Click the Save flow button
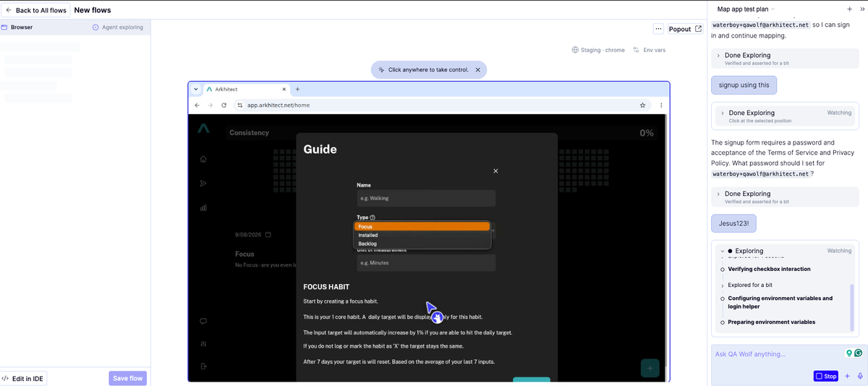The image size is (868, 386). (x=127, y=378)
